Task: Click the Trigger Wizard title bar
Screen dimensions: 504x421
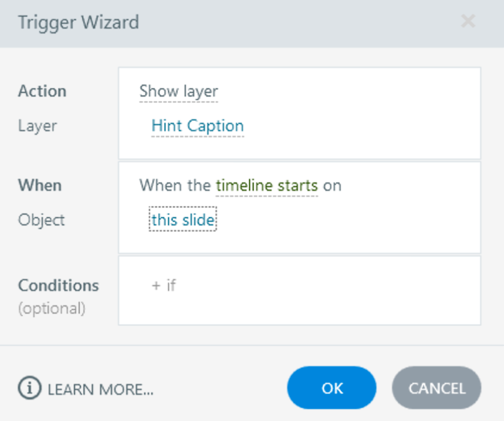Action: (x=240, y=23)
